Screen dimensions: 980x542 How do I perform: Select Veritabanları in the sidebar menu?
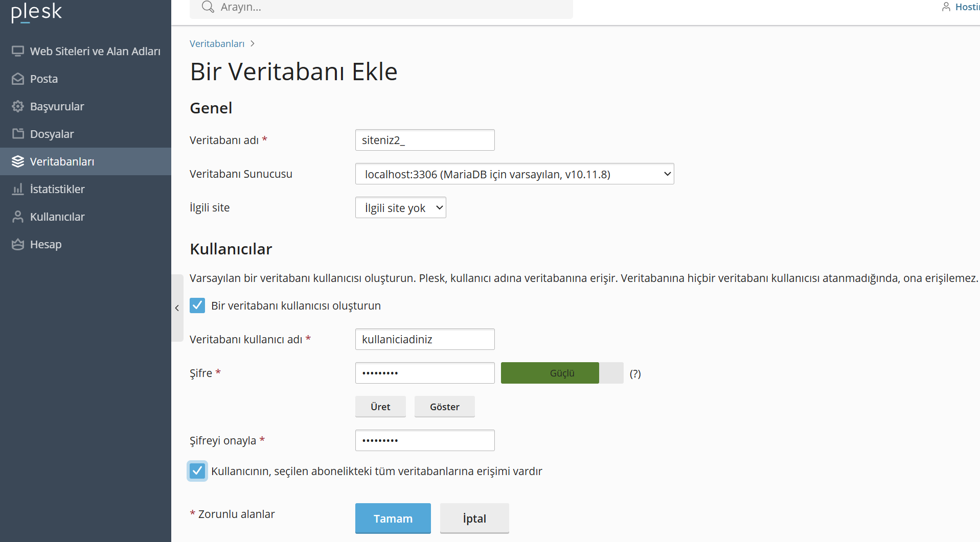coord(85,161)
